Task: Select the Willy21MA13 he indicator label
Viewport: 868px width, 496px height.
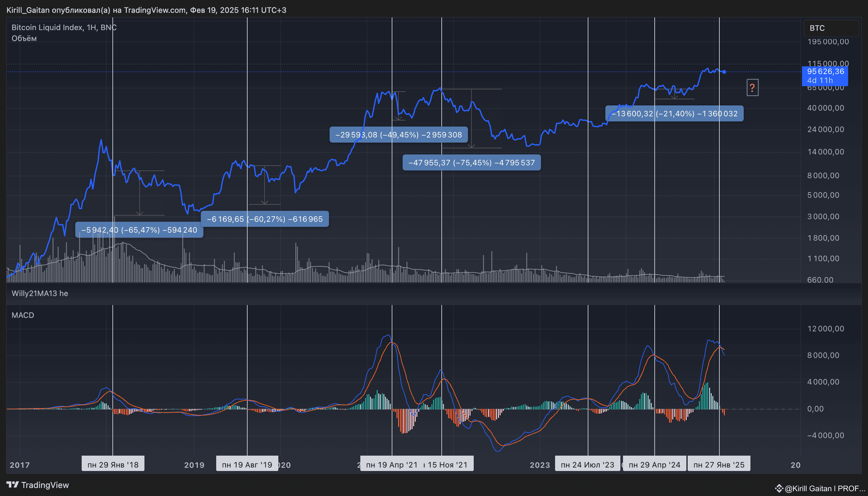Action: 40,293
